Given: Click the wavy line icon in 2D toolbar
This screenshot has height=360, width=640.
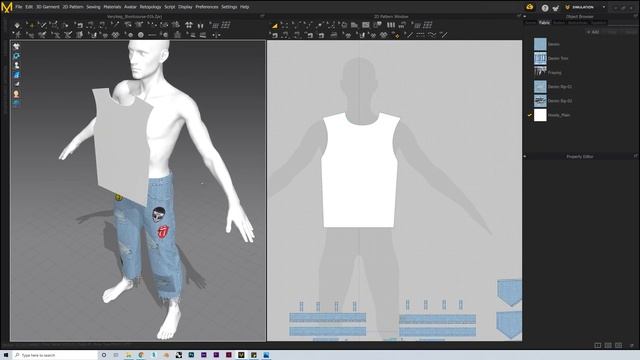Looking at the screenshot, I should tap(432, 36).
